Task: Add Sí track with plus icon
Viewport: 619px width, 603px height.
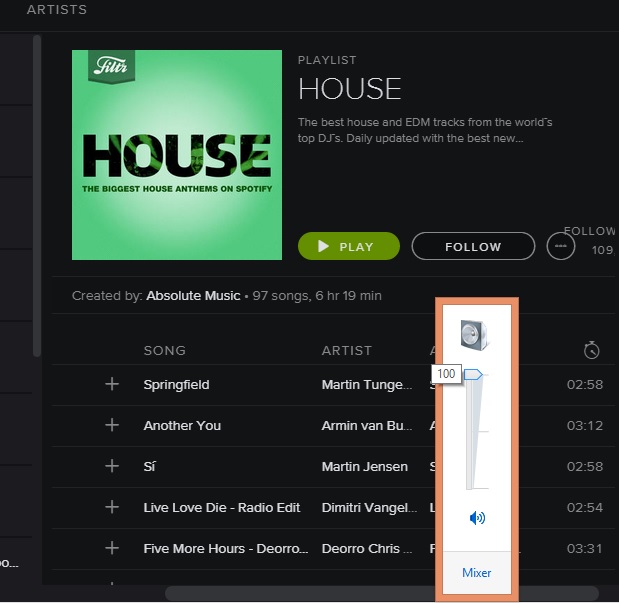Action: tap(112, 466)
